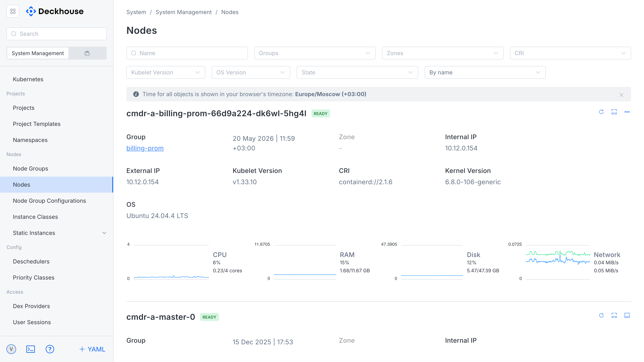Open Priority Classes page
This screenshot has height=362, width=644.
coord(34,277)
